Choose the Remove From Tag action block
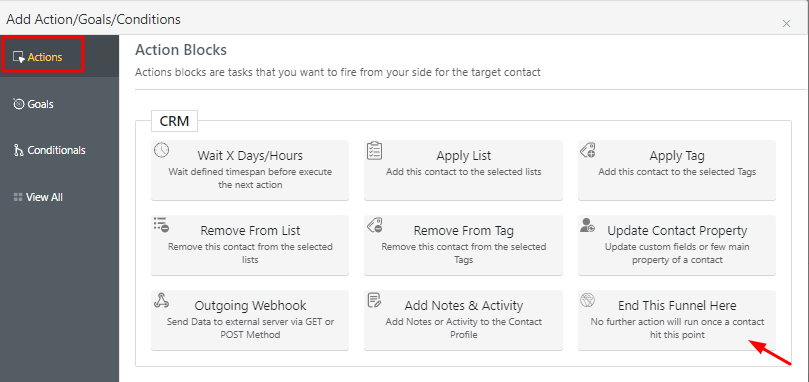The image size is (809, 382). point(463,245)
